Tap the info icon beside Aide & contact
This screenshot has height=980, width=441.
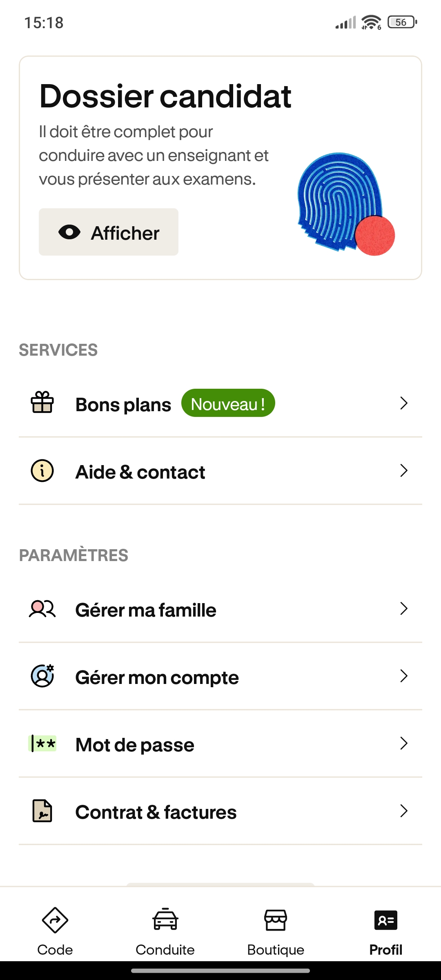42,471
